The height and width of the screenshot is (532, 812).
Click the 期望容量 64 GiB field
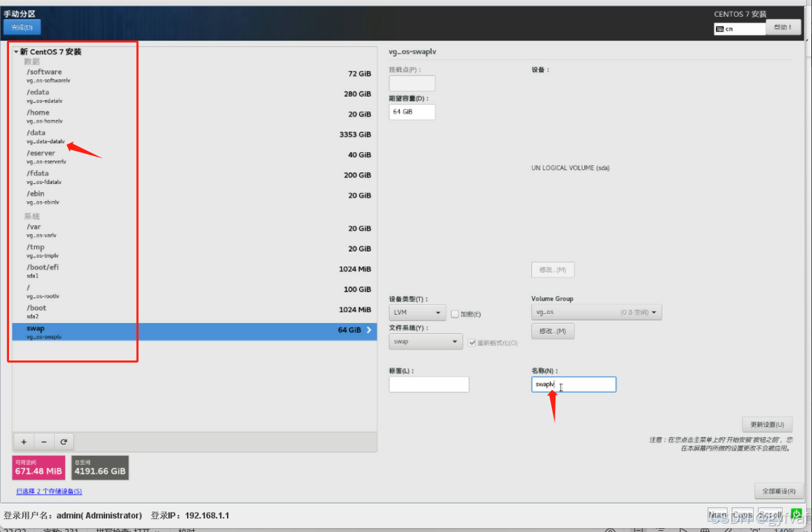coord(412,112)
